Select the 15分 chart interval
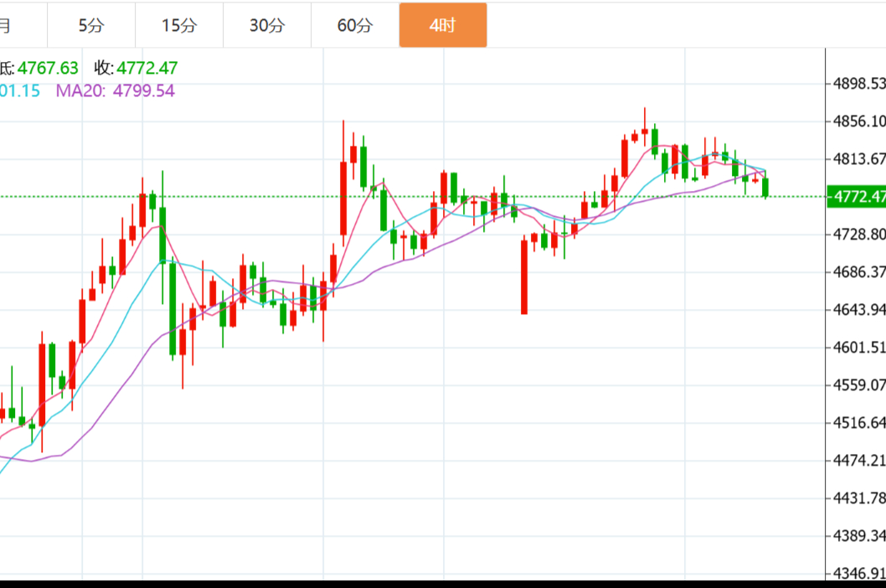Viewport: 886px width, 588px height. pyautogui.click(x=179, y=25)
